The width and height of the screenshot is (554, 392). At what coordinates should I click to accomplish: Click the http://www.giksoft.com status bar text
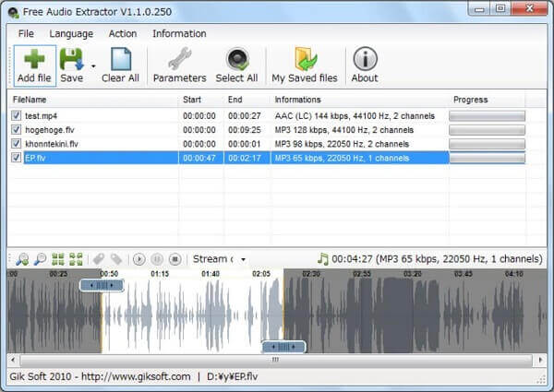click(136, 377)
